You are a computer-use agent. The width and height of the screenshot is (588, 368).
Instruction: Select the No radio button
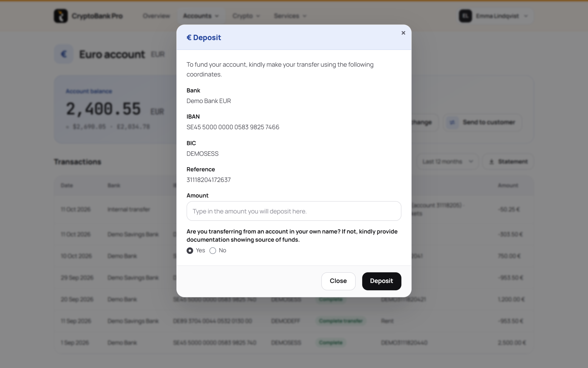pyautogui.click(x=213, y=250)
